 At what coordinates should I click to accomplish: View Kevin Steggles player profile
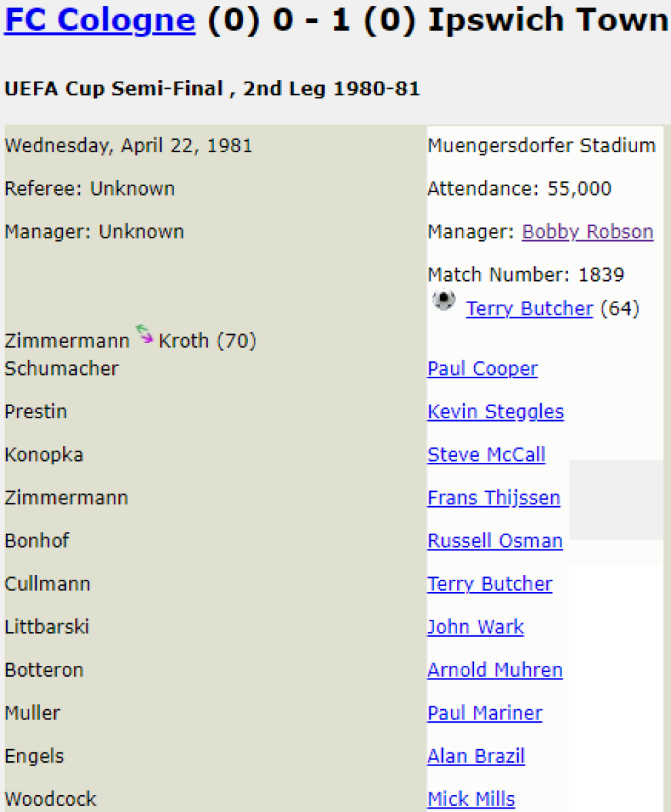[x=495, y=412]
